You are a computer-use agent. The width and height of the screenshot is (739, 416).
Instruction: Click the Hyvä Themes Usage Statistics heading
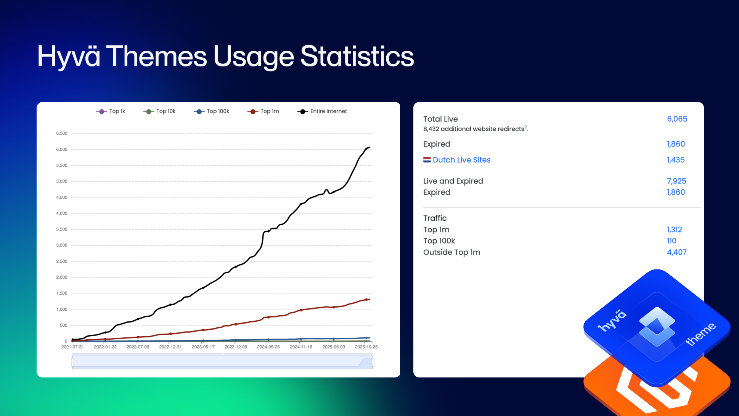tap(225, 56)
